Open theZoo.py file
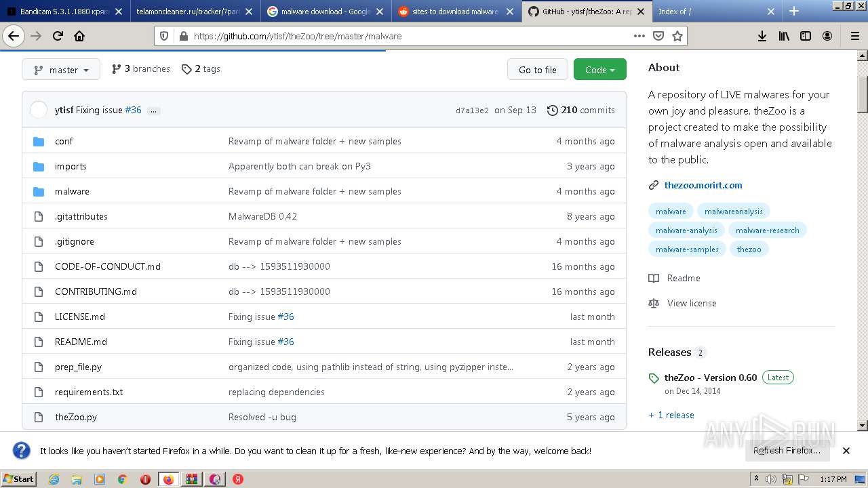Viewport: 868px width, 488px height. [76, 417]
